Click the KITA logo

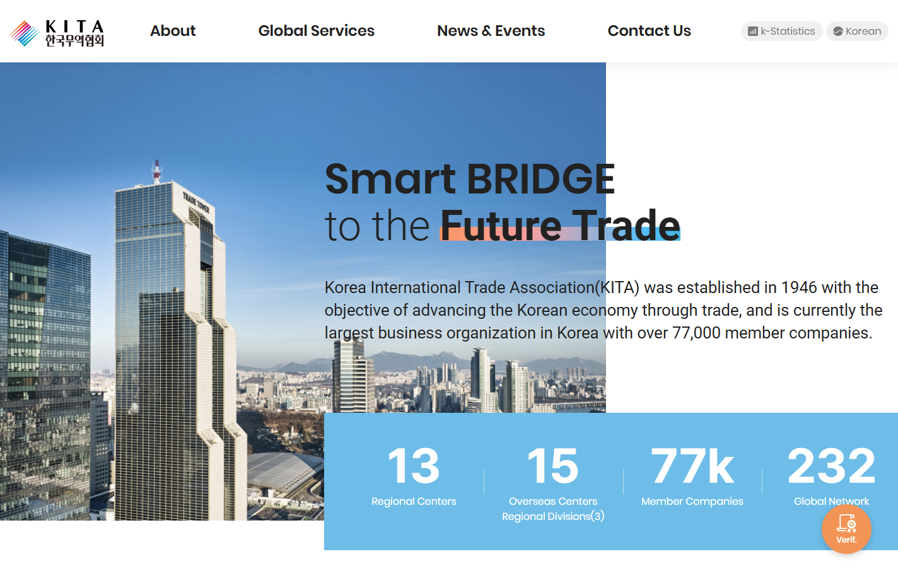57,33
